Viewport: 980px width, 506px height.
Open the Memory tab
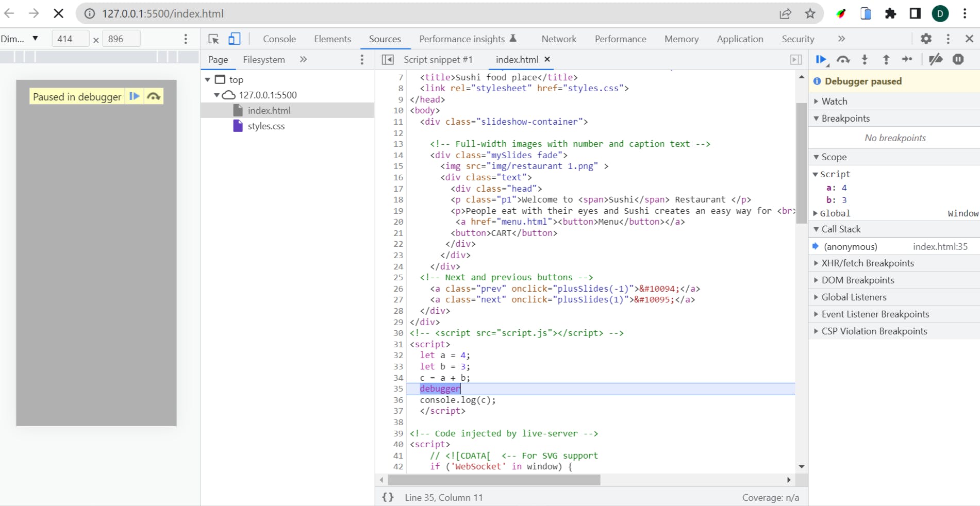click(x=682, y=39)
